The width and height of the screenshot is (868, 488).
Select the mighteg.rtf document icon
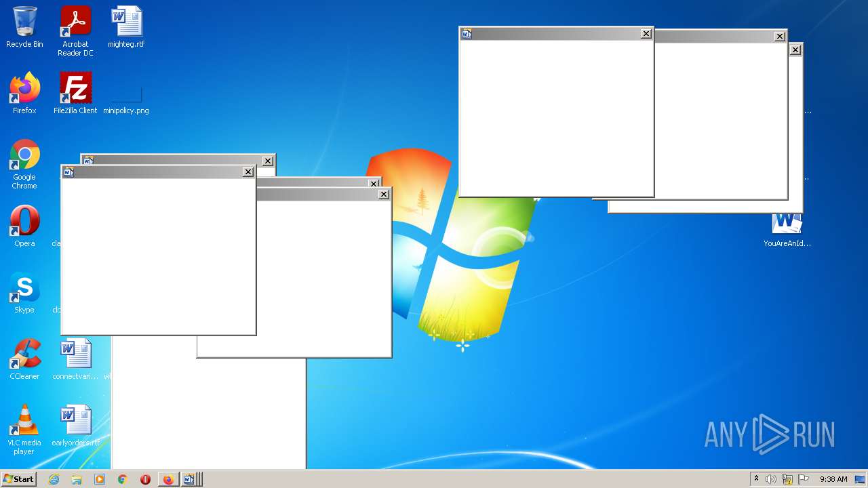coord(126,27)
